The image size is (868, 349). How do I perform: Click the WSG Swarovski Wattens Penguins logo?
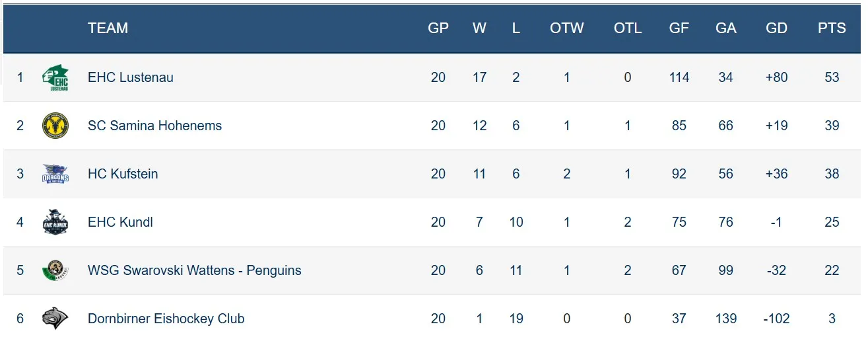pos(55,270)
